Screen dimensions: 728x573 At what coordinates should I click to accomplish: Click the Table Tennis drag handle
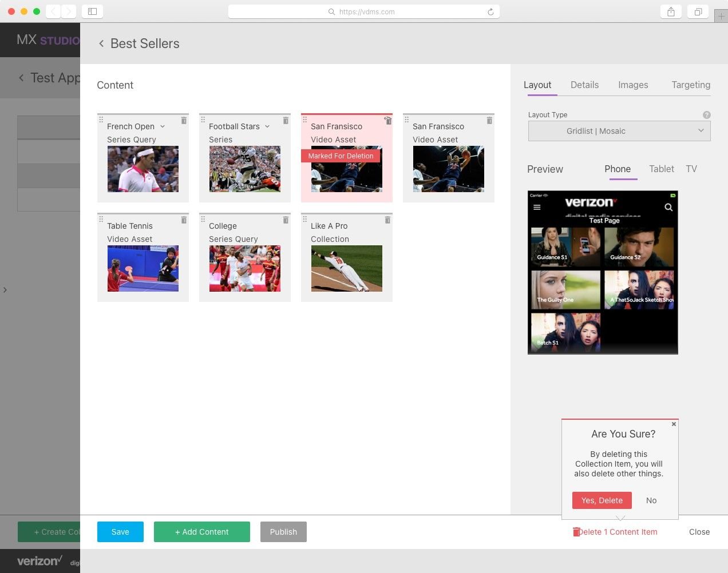pyautogui.click(x=101, y=219)
